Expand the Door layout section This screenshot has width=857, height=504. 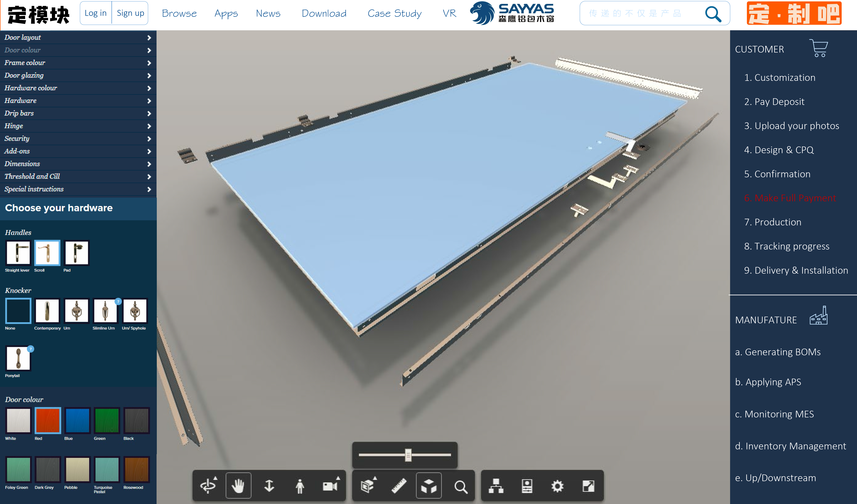(x=78, y=37)
